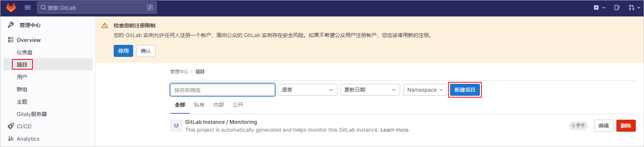Click the red 删除 button
Screen dimensions: 644x147
(x=626, y=126)
